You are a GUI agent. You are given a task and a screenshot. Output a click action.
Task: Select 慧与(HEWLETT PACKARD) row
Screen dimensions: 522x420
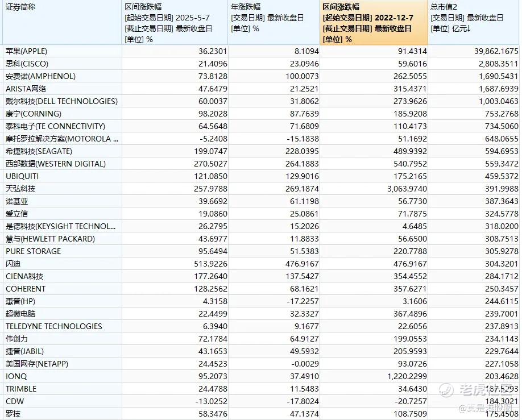tap(50, 239)
